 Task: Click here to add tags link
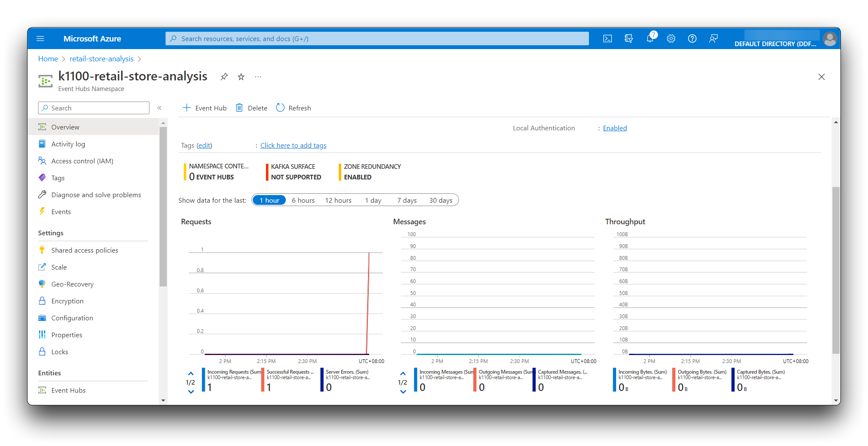click(x=293, y=145)
